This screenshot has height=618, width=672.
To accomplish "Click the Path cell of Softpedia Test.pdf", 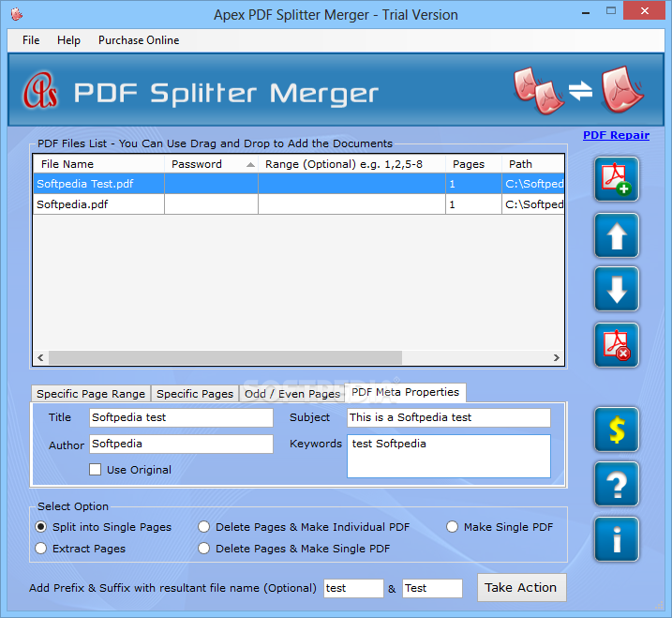I will [533, 184].
